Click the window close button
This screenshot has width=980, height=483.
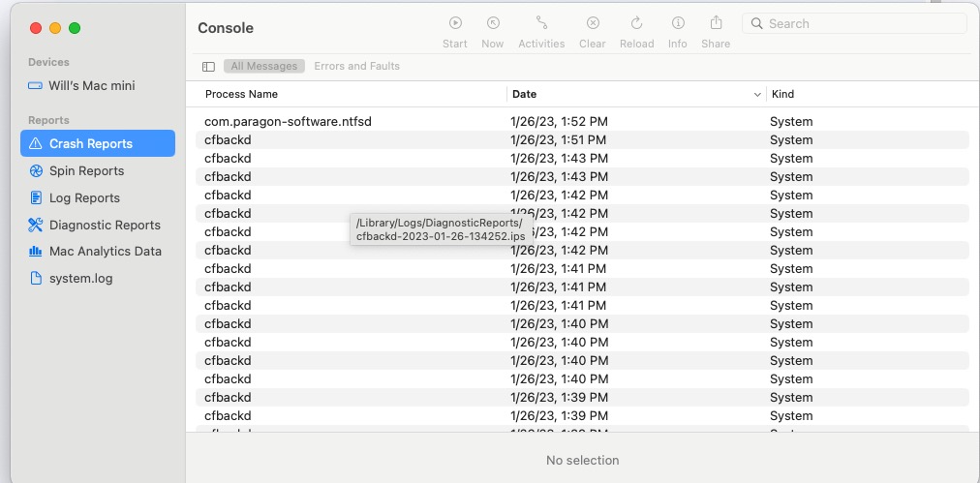(x=36, y=28)
